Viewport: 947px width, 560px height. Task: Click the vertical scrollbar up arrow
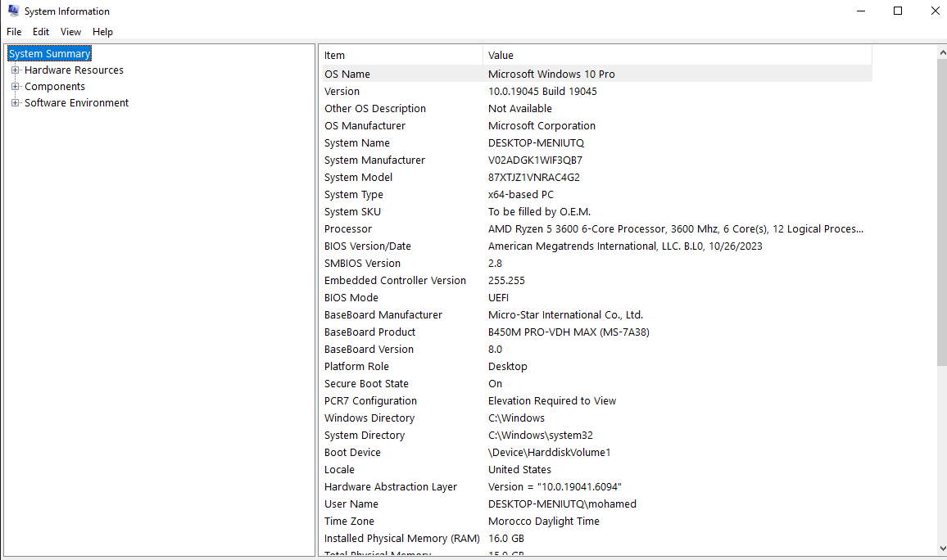pyautogui.click(x=942, y=53)
